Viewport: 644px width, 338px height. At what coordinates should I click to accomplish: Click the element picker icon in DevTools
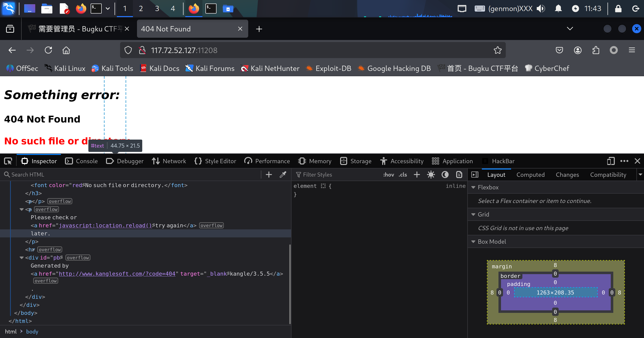coord(8,161)
